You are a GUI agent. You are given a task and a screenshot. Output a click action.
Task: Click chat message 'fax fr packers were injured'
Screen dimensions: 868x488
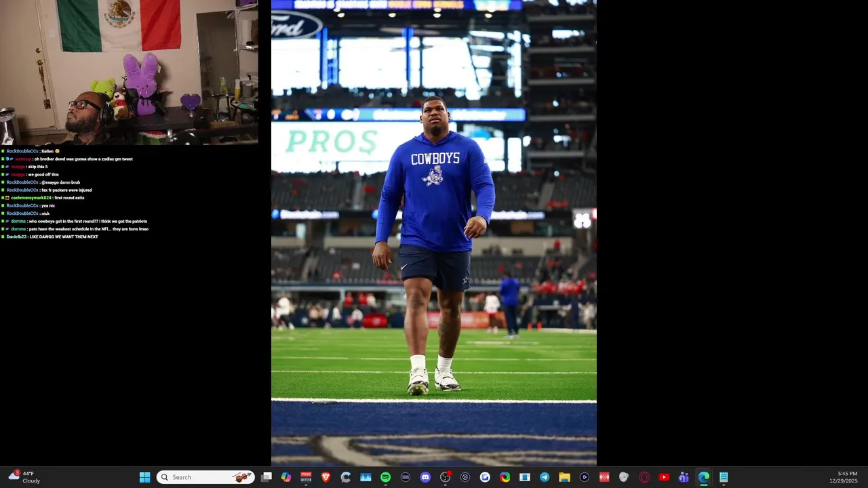pyautogui.click(x=66, y=190)
